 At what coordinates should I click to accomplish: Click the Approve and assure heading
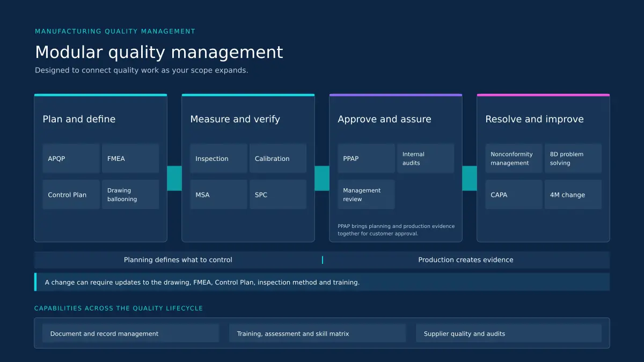pos(384,119)
